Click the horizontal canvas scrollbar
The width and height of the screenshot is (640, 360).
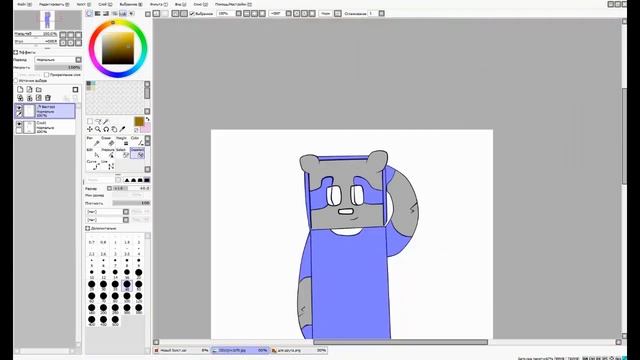point(400,342)
